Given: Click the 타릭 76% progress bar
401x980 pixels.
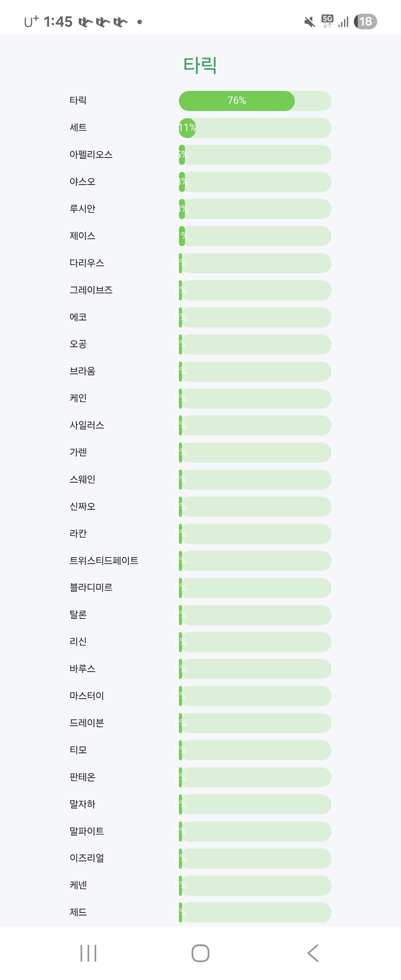Looking at the screenshot, I should pos(255,101).
